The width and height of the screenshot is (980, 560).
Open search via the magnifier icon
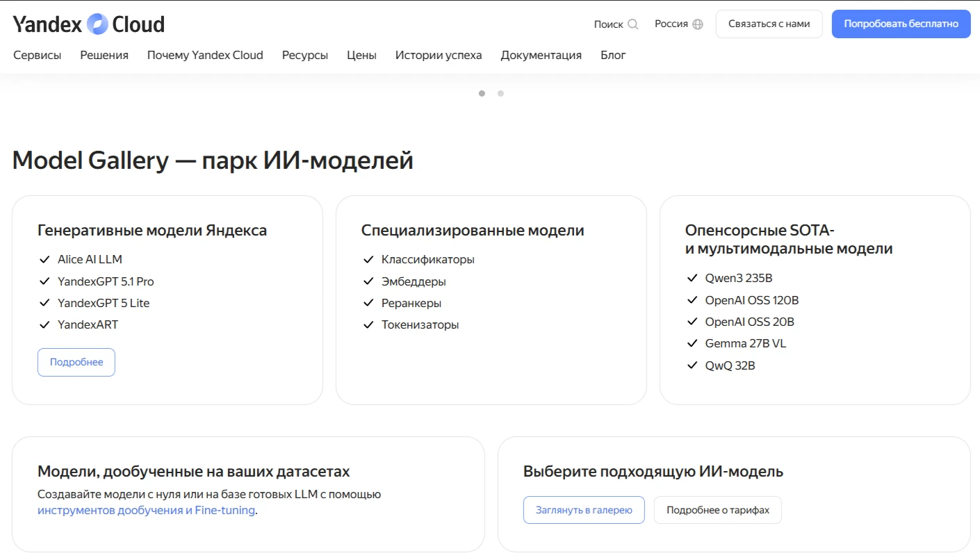pos(633,24)
